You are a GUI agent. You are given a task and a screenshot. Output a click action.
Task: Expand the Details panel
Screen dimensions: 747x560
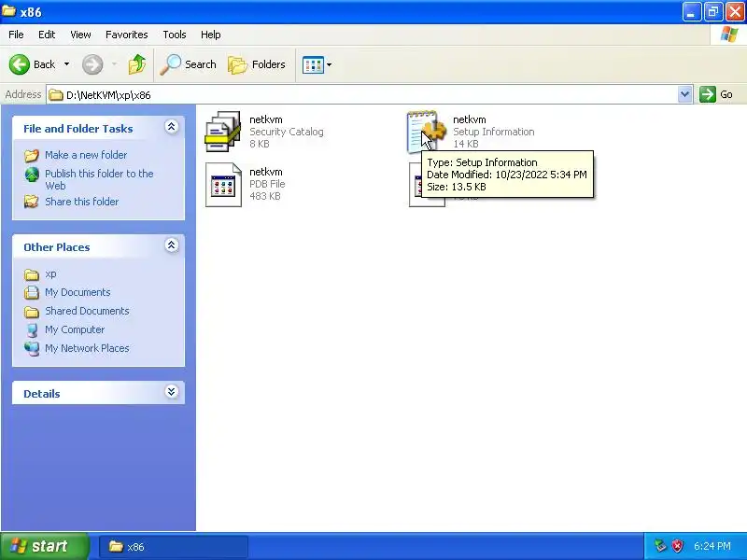pos(172,392)
